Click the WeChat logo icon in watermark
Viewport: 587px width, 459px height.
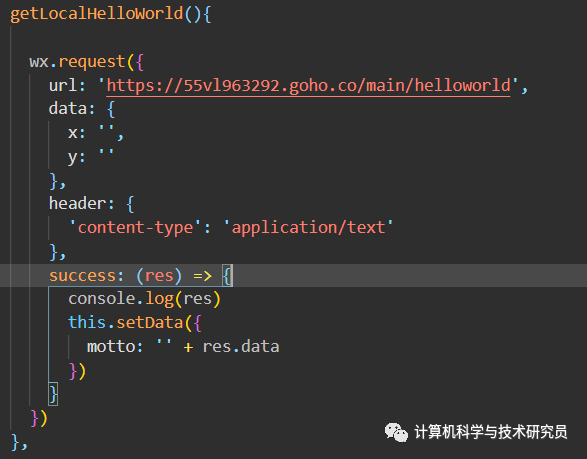pos(396,432)
